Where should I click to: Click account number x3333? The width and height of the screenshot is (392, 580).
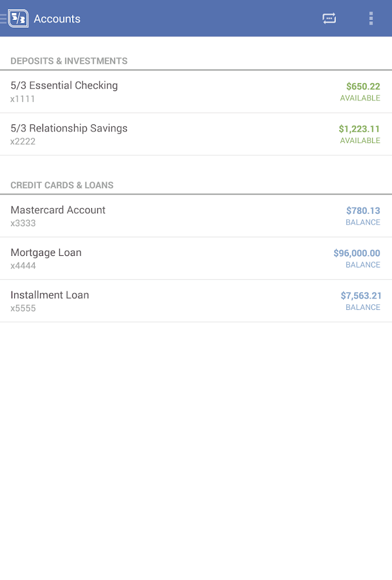(23, 224)
